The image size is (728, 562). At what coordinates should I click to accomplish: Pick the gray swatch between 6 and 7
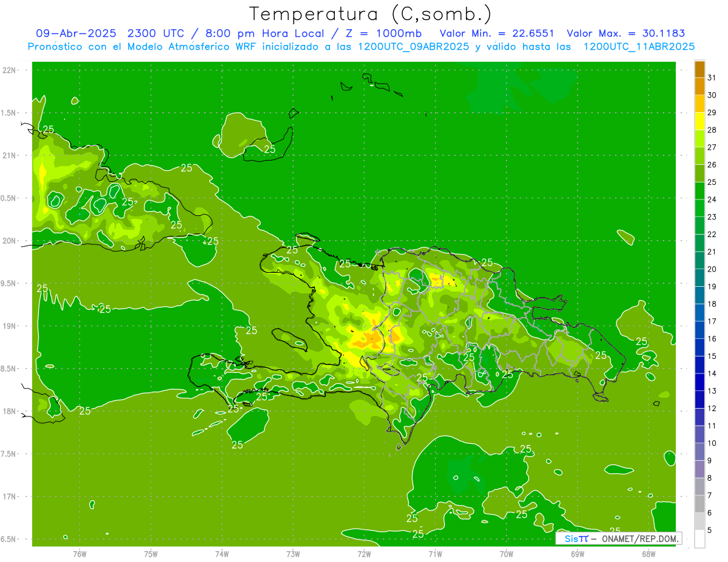pos(699,504)
